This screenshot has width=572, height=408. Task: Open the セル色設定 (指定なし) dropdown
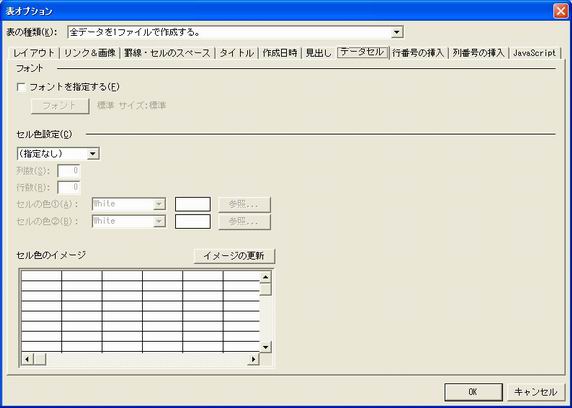coord(93,154)
